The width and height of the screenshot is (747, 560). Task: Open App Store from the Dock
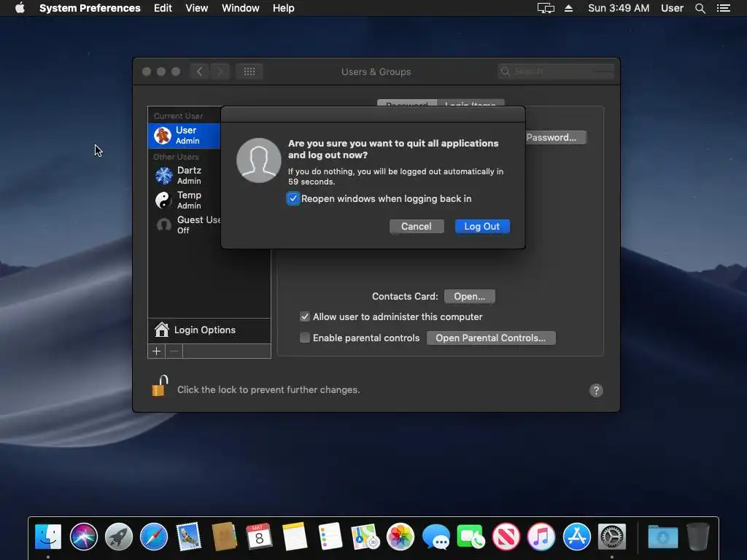[576, 537]
